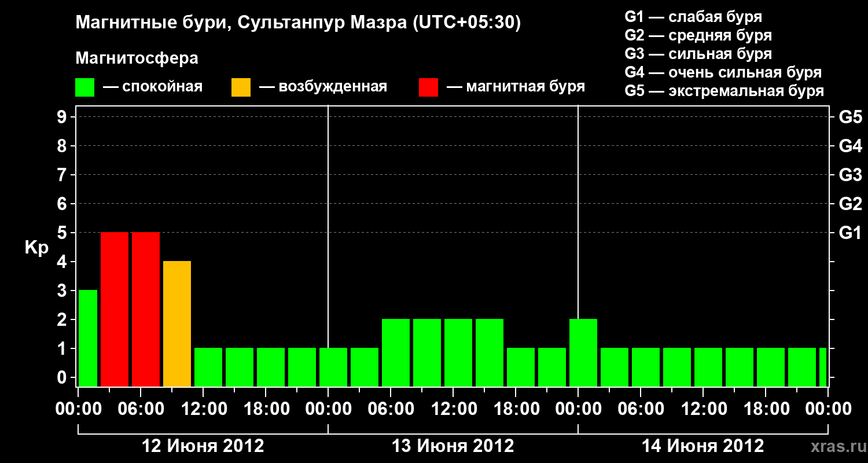The height and width of the screenshot is (463, 868).
Task: Click the 'G2' label on the right axis
Action: (850, 204)
